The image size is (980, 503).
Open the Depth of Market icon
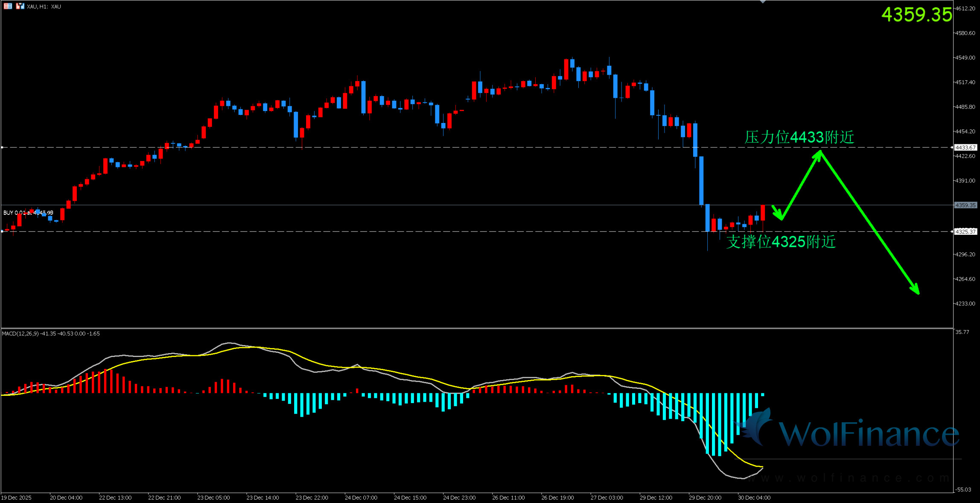tap(8, 6)
